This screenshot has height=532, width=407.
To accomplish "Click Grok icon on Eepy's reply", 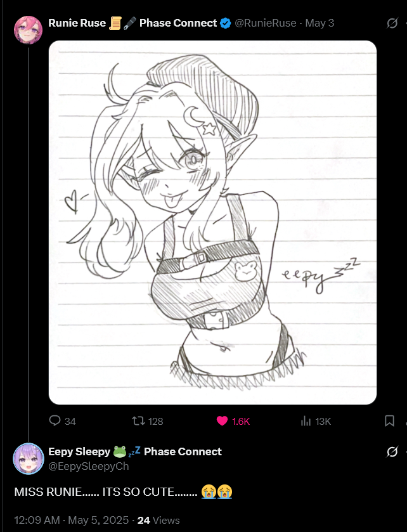I will tap(392, 452).
